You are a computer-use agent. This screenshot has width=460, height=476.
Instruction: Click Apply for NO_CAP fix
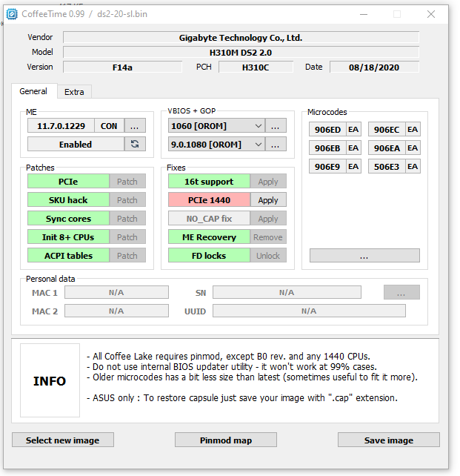click(268, 218)
